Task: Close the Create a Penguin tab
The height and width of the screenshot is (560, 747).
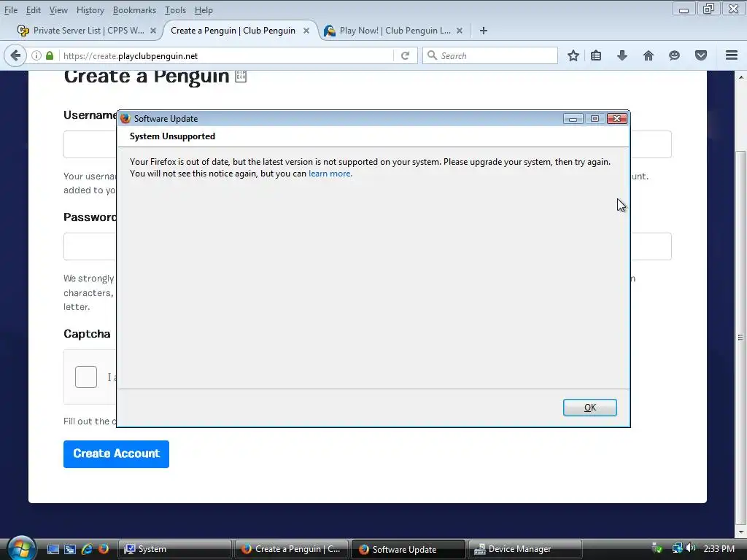Action: click(306, 31)
